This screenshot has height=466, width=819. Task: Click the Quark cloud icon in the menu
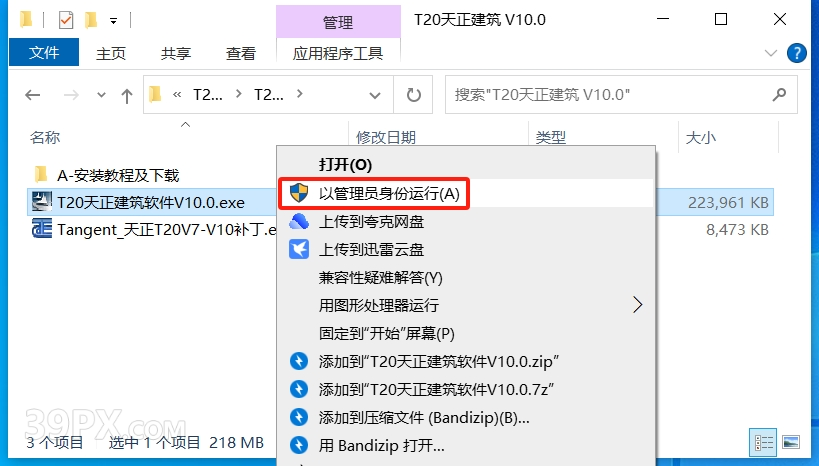299,221
